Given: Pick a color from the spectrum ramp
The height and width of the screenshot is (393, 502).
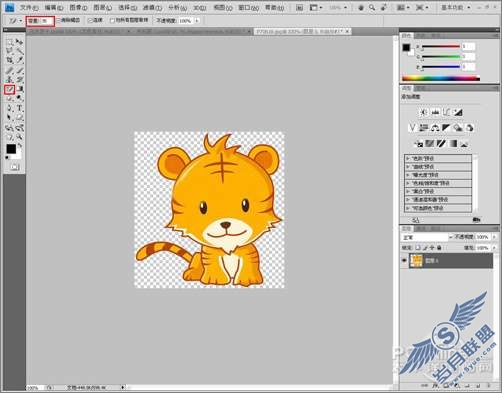Looking at the screenshot, I should tap(441, 79).
